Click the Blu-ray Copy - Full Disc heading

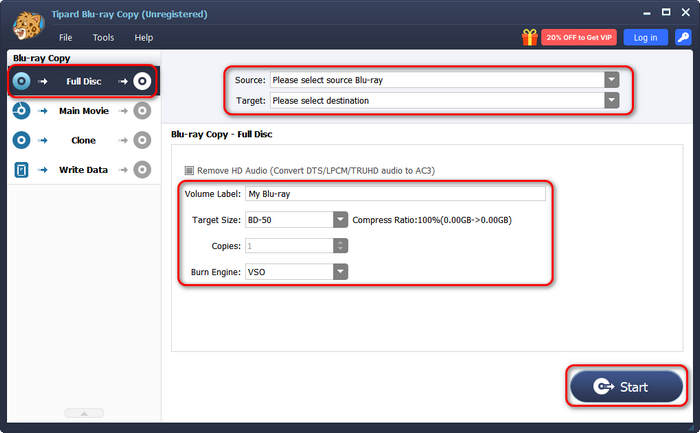tap(221, 134)
